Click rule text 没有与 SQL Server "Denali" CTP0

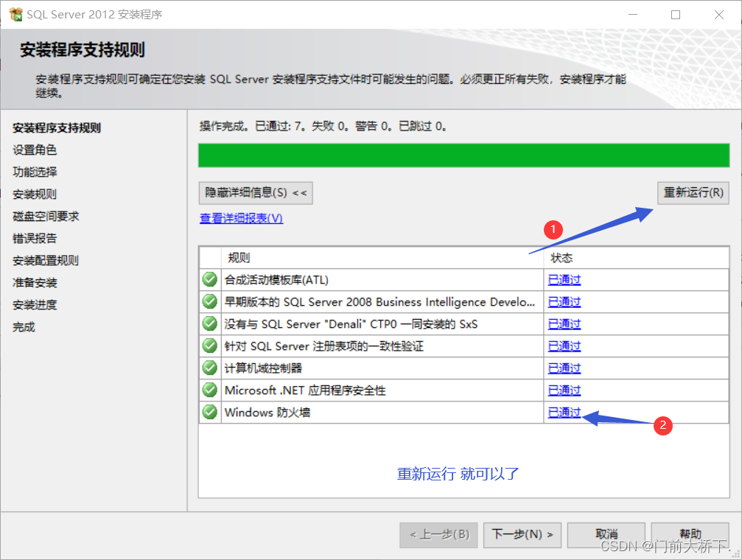click(351, 324)
